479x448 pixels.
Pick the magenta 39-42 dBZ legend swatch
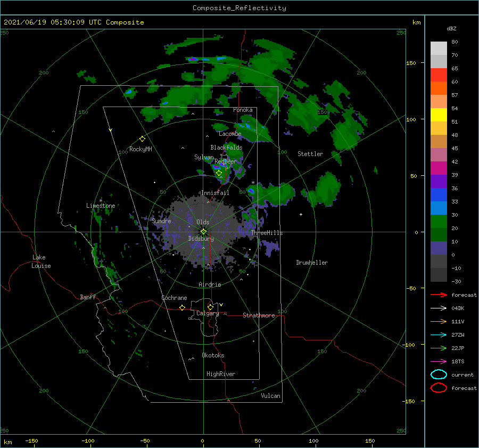click(x=439, y=168)
